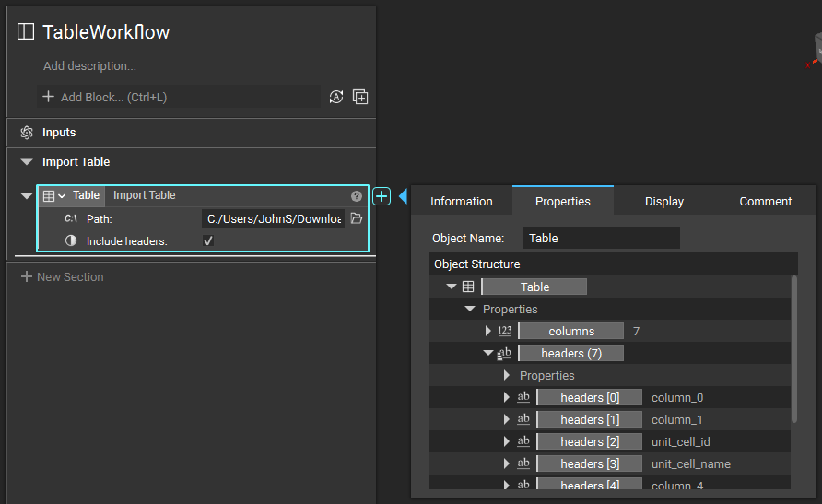The height and width of the screenshot is (504, 822).
Task: Click the headers [2] tag
Action: point(590,441)
